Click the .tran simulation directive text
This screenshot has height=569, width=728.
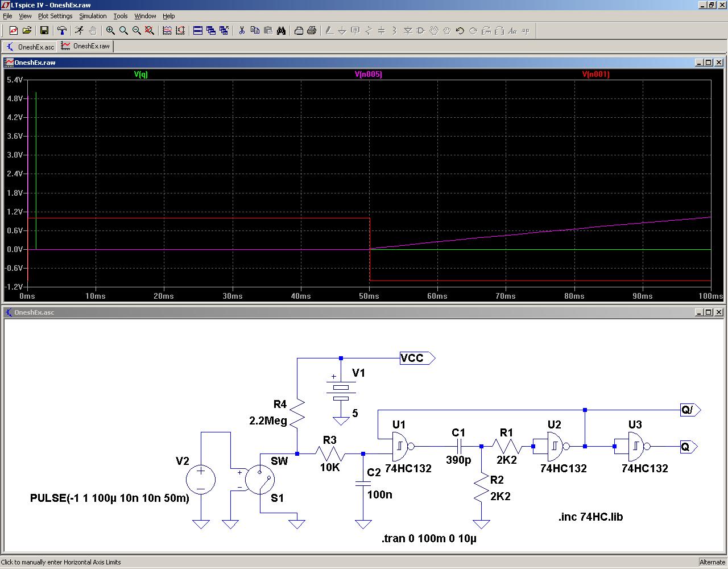(429, 538)
